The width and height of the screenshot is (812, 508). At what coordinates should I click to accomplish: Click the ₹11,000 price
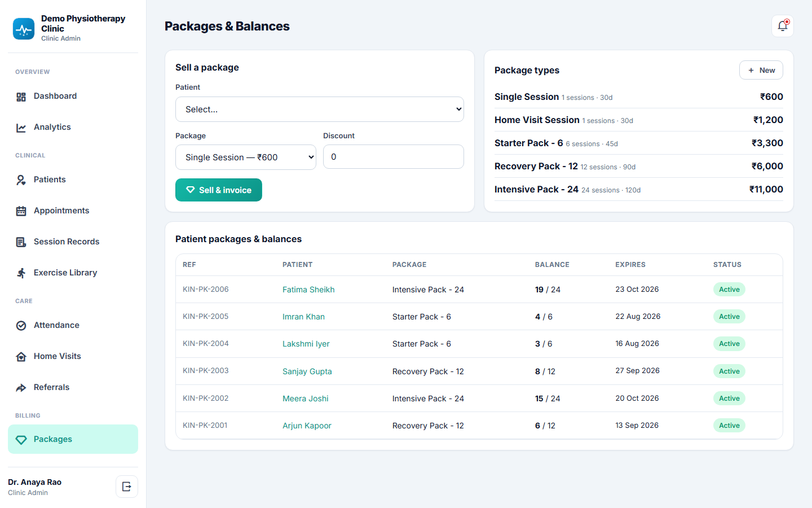click(x=766, y=189)
